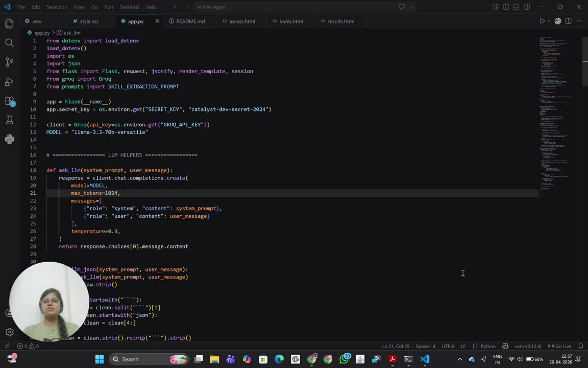Click the Ln 21, Col 25 indicator
The height and width of the screenshot is (368, 588).
click(396, 346)
